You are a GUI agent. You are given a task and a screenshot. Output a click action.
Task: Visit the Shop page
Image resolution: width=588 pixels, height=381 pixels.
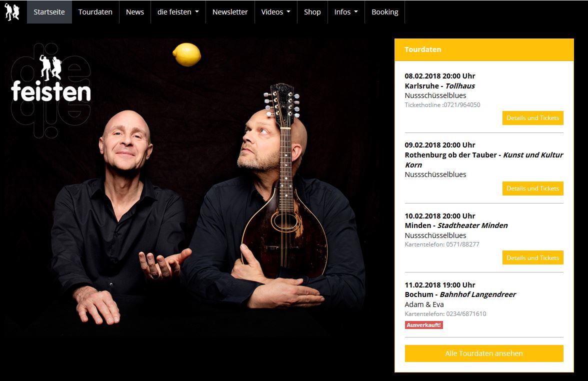pyautogui.click(x=312, y=12)
